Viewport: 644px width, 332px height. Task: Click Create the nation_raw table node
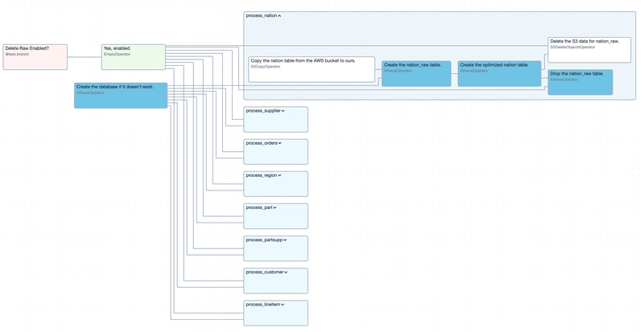416,74
